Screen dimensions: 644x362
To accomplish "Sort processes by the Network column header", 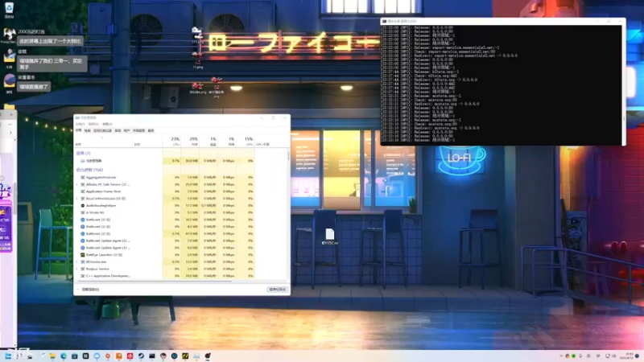I will pyautogui.click(x=227, y=142).
